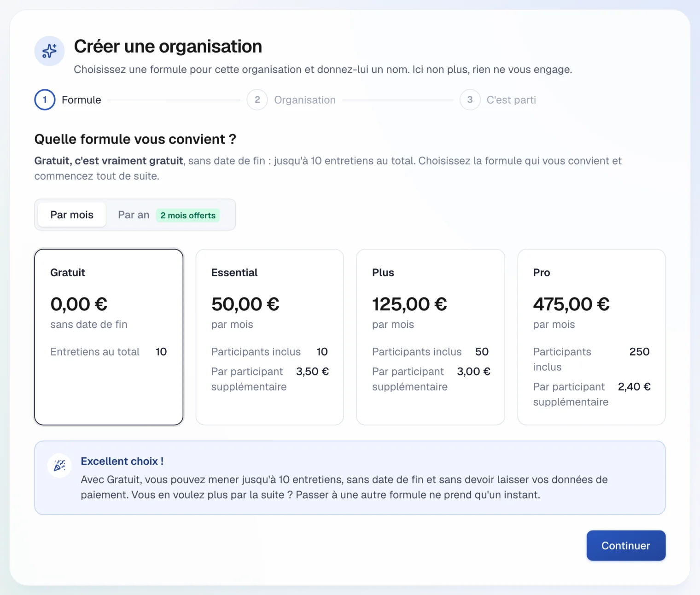Click the 3,00 € per participant value
The image size is (700, 595).
(x=473, y=372)
